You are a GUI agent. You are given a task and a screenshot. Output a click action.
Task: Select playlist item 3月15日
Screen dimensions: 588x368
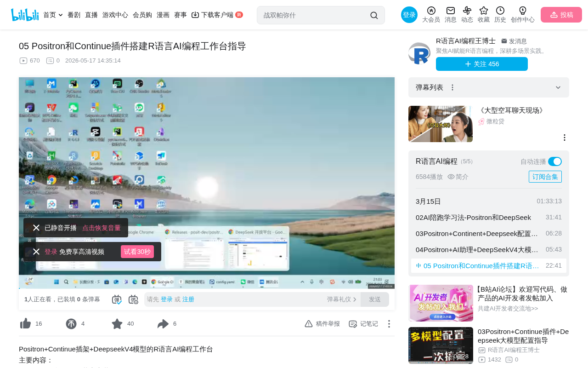489,201
